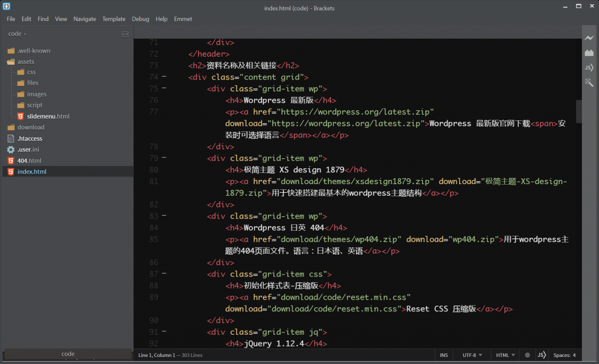599x364 pixels.
Task: Open the Navigate menu
Action: (x=85, y=19)
